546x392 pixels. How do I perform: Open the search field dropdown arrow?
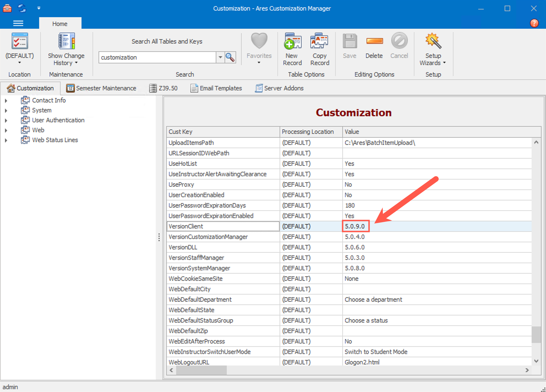220,57
